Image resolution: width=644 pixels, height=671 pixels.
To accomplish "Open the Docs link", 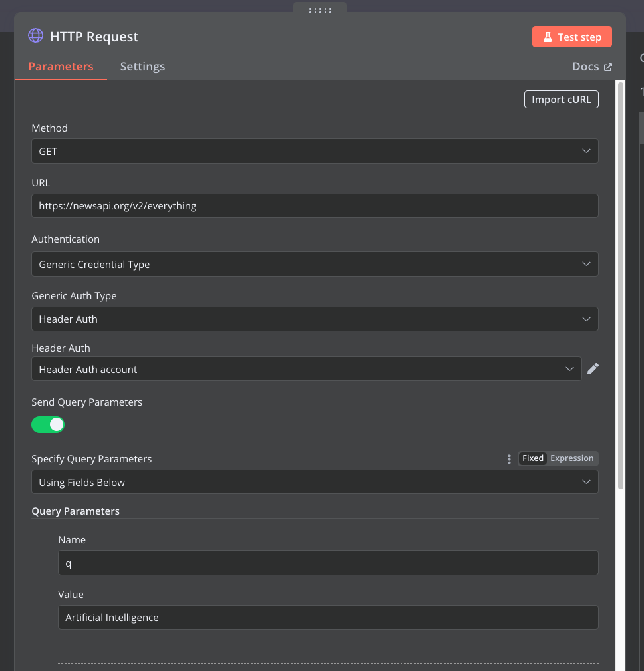I will (585, 67).
